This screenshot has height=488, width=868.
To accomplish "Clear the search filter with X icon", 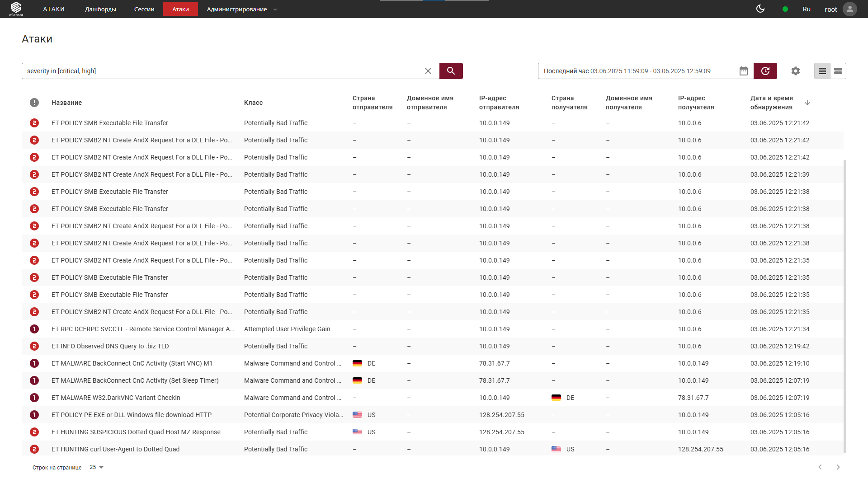I will coord(428,71).
